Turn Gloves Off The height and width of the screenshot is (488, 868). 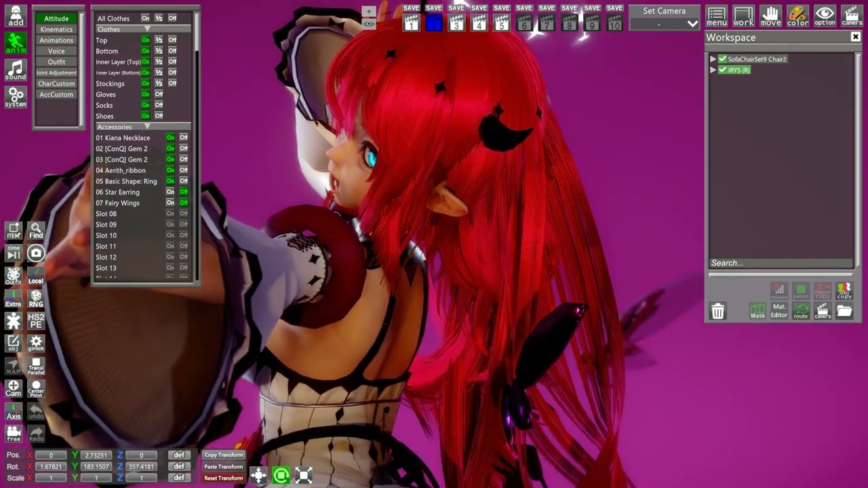[159, 94]
